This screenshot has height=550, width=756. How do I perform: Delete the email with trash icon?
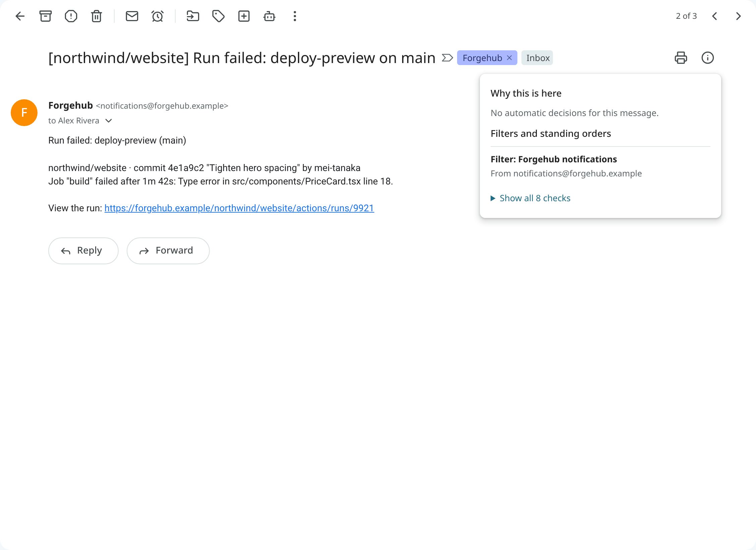pos(97,16)
